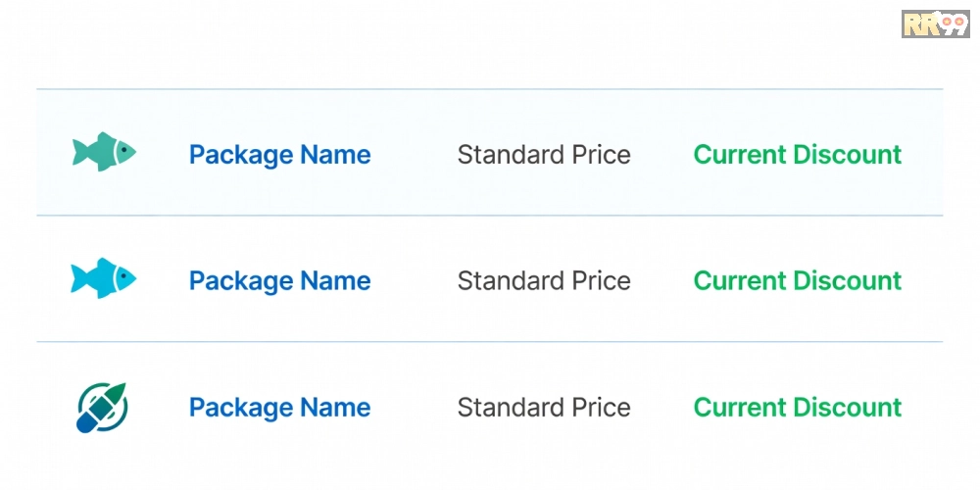Select Current Discount in the teal fish row
Viewport: 980px width, 490px height.
tap(798, 155)
